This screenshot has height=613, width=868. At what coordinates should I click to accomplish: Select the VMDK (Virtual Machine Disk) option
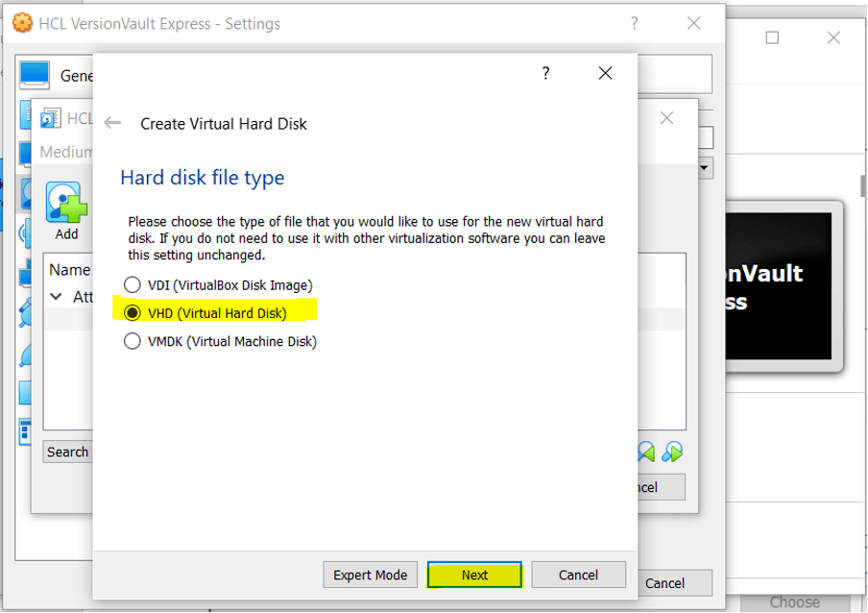220,341
